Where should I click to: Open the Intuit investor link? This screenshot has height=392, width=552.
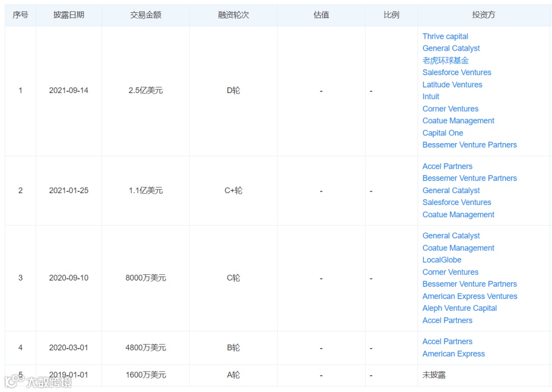tap(430, 97)
